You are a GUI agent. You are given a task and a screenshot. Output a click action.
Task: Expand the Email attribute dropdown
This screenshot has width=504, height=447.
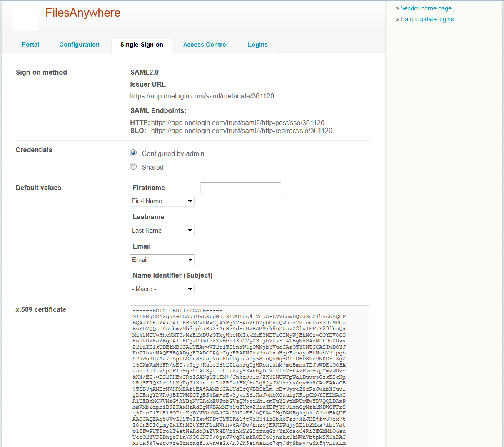click(x=162, y=260)
